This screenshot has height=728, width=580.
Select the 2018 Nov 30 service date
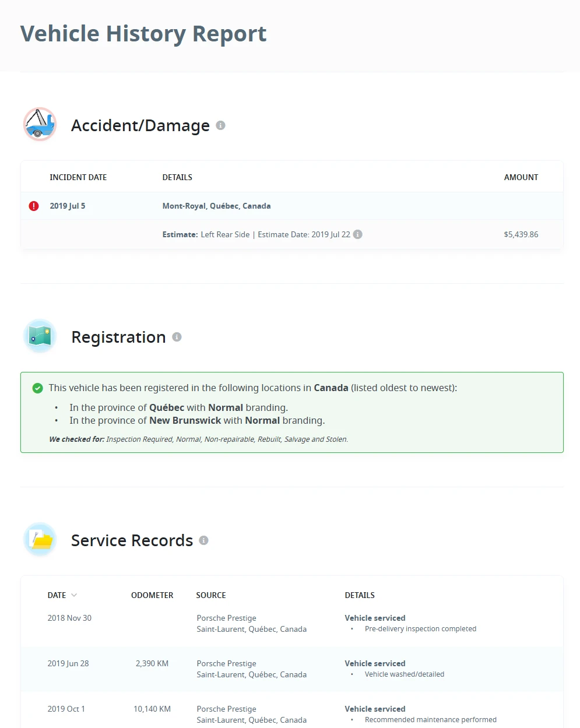click(x=69, y=618)
